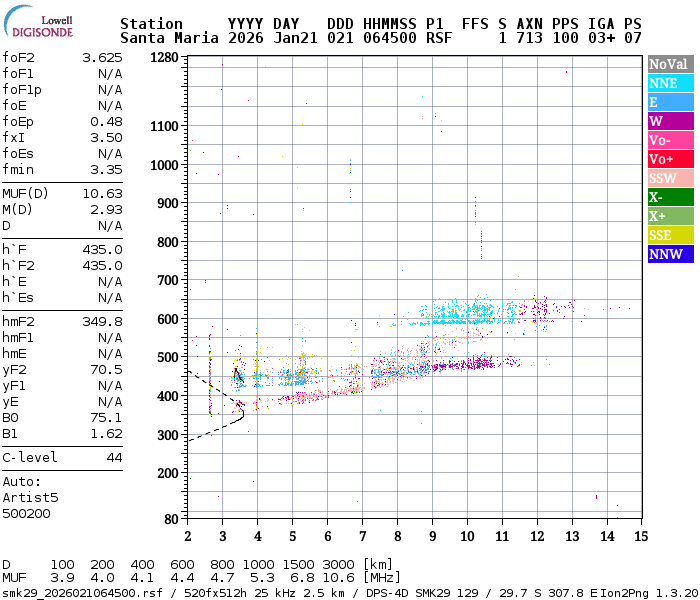Click the B1 value 1.62
700x600 pixels.
[x=106, y=434]
